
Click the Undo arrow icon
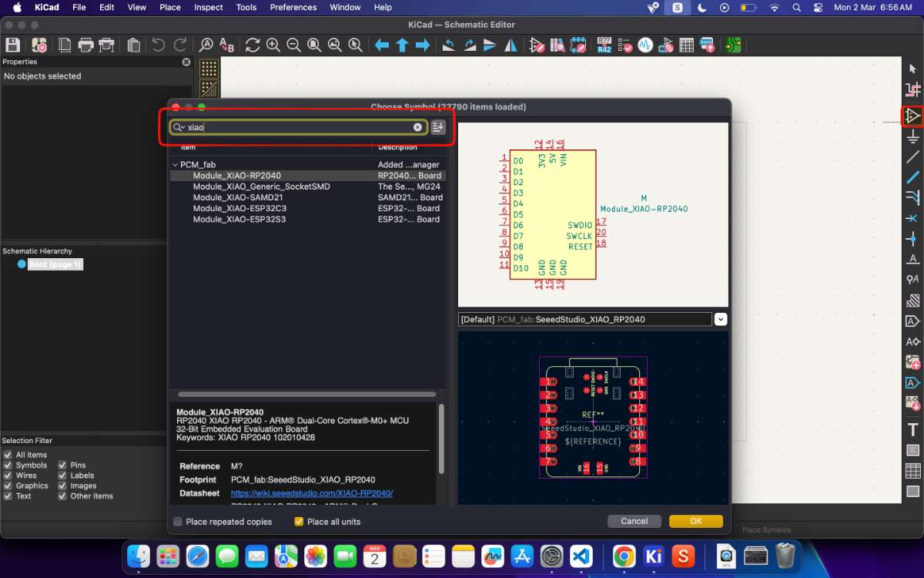(x=159, y=45)
